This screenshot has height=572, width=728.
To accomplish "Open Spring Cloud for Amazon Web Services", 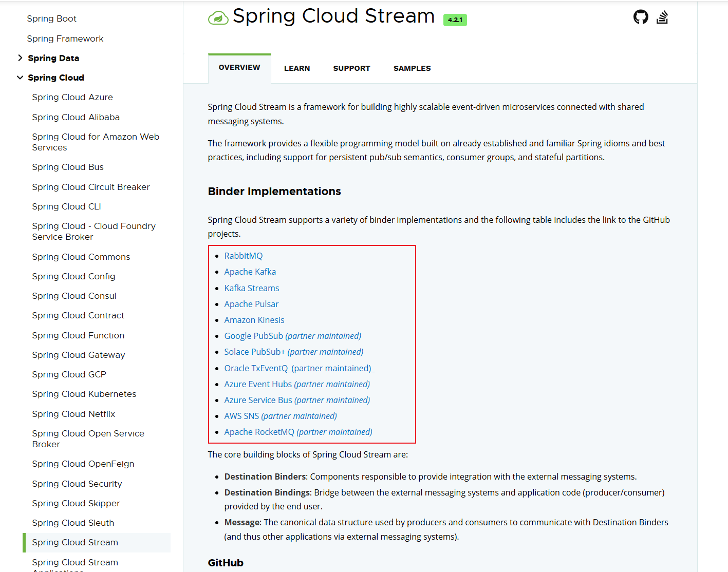I will click(96, 142).
